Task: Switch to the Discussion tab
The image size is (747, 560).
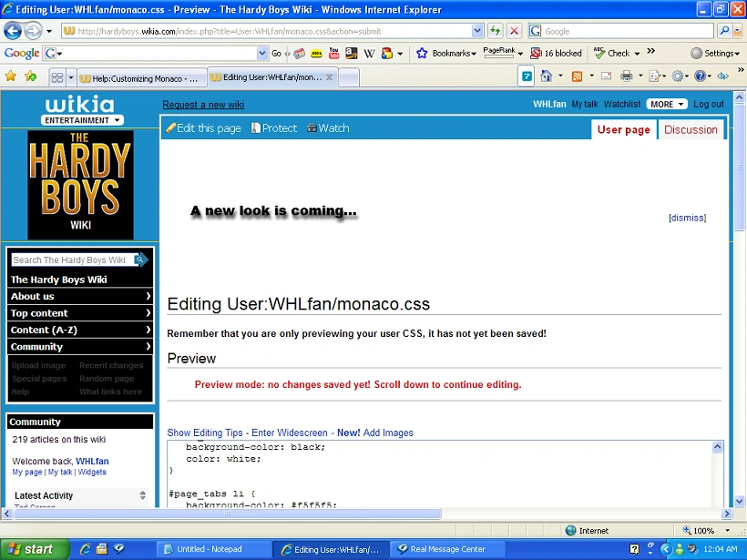Action: click(x=691, y=129)
